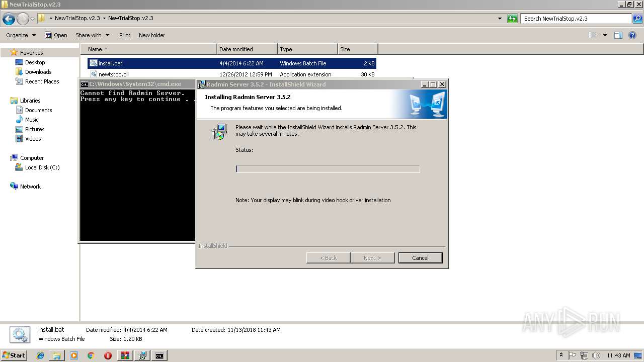Click the Back arrow in Explorer
644x362 pixels.
pyautogui.click(x=9, y=19)
